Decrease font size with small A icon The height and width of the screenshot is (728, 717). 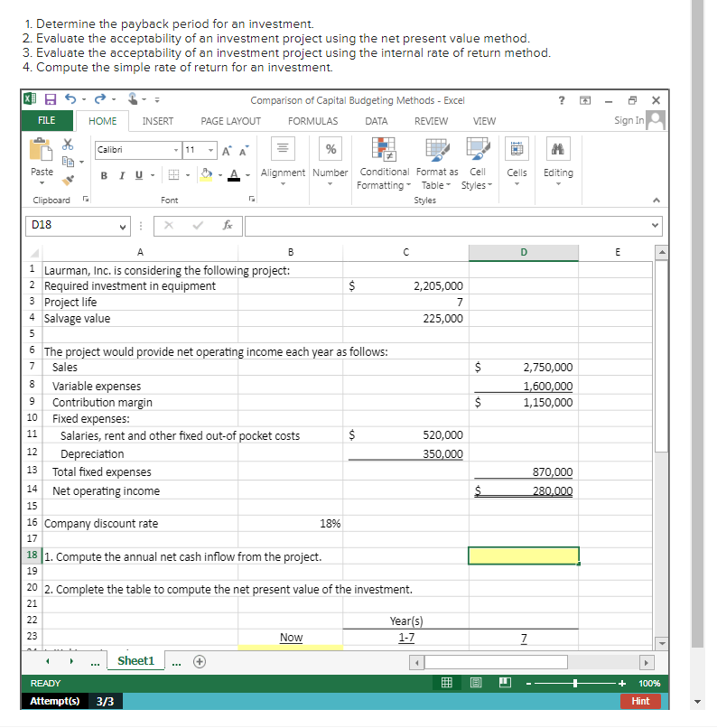click(244, 151)
